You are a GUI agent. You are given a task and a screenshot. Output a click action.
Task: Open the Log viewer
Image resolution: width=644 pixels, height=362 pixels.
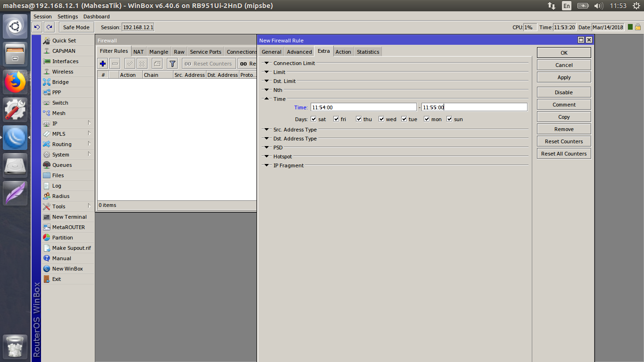pos(57,186)
